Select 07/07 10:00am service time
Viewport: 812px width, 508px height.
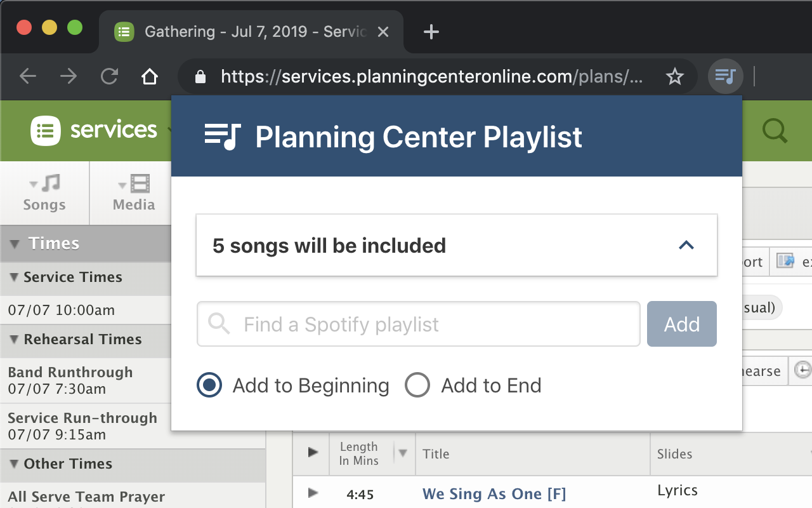click(62, 311)
